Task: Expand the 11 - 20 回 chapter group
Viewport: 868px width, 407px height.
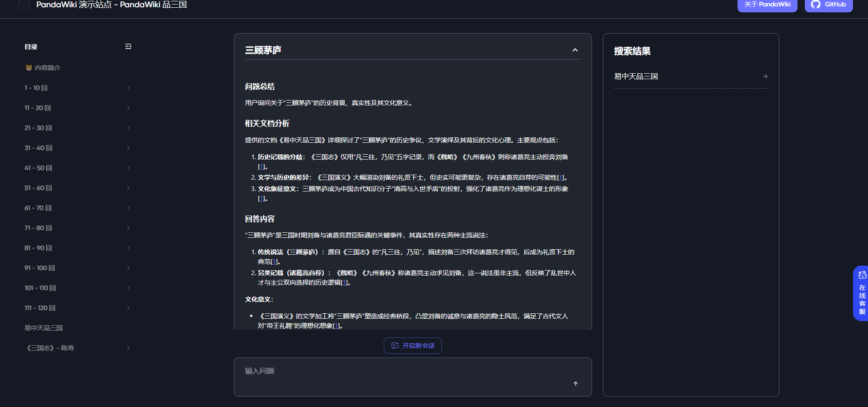Action: pos(128,108)
